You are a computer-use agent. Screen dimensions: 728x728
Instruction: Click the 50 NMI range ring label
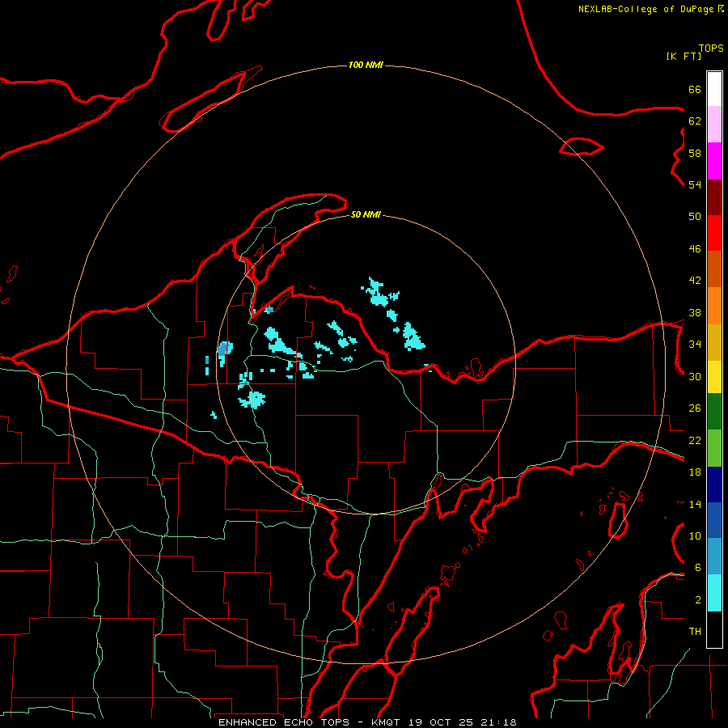point(366,214)
